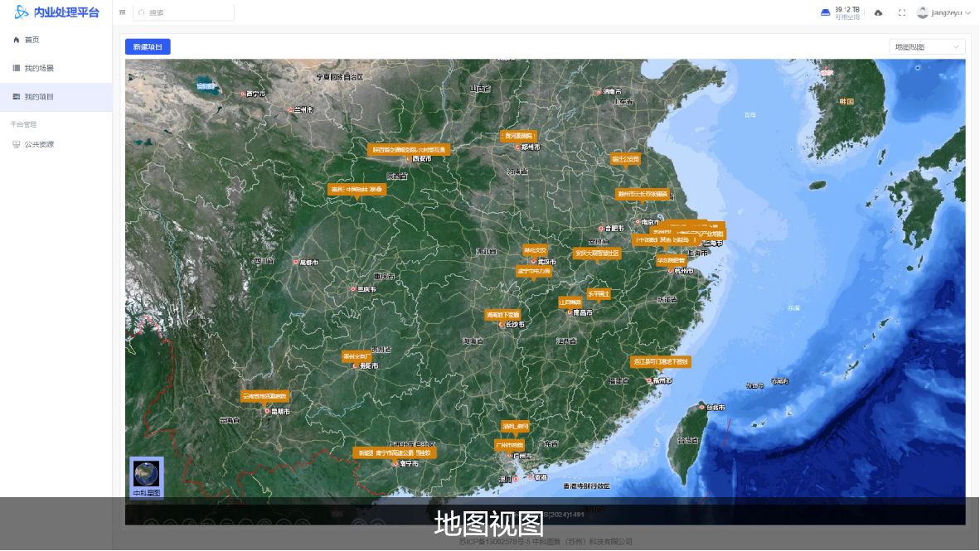Screen dimensions: 980x551
Task: Click the 南宁市高速公路 project marker
Action: coord(395,453)
